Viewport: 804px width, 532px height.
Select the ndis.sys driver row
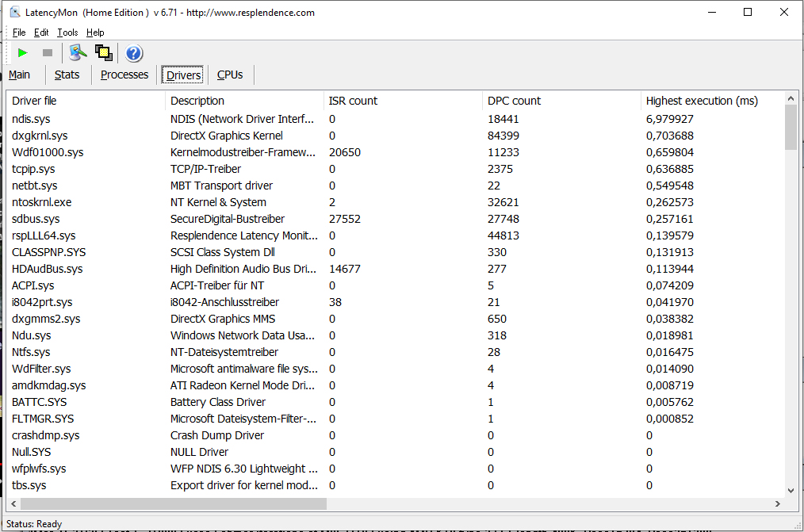(x=32, y=119)
